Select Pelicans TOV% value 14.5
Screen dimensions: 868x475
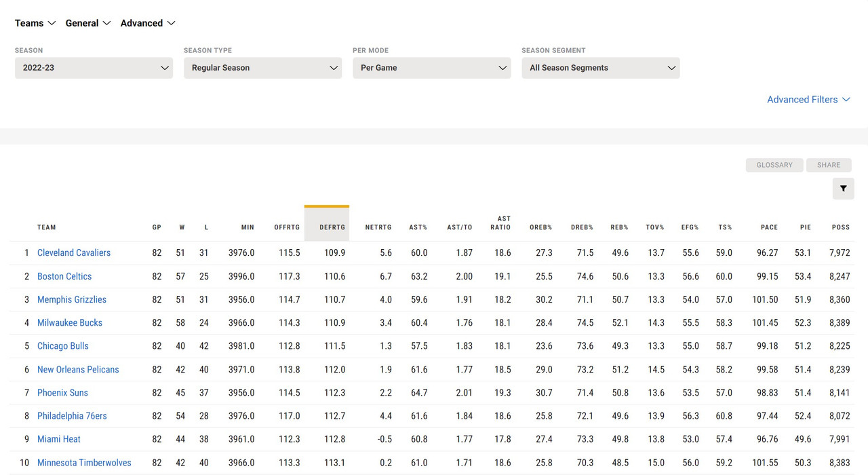click(656, 369)
